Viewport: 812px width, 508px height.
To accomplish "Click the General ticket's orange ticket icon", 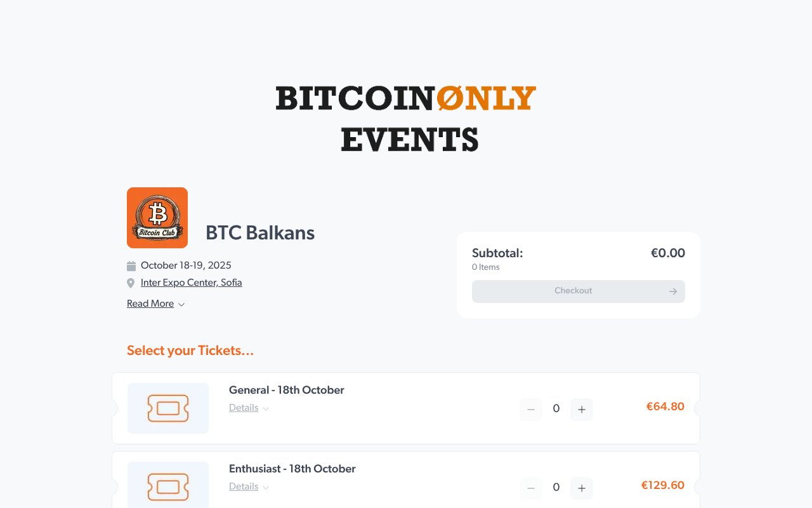I will point(167,408).
